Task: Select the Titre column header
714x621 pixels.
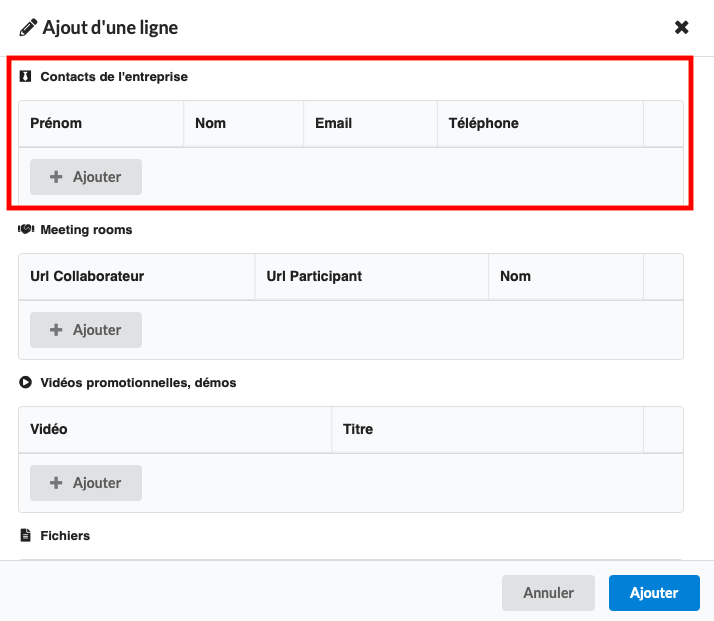Action: pyautogui.click(x=357, y=429)
